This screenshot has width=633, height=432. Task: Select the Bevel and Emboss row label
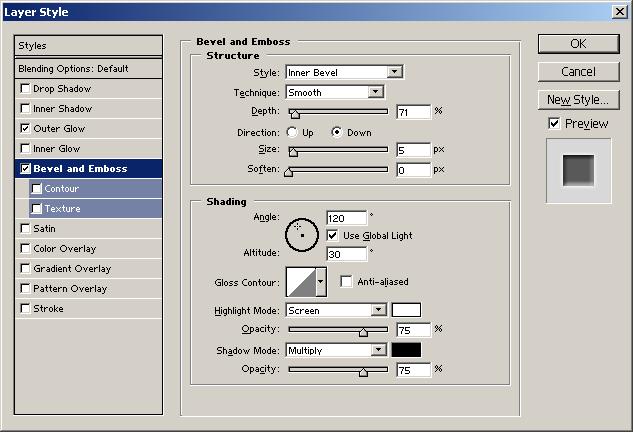(x=80, y=168)
